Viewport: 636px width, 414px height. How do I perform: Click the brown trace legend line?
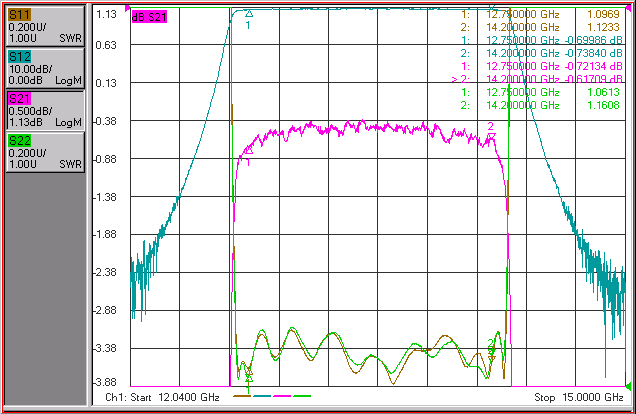pos(242,396)
